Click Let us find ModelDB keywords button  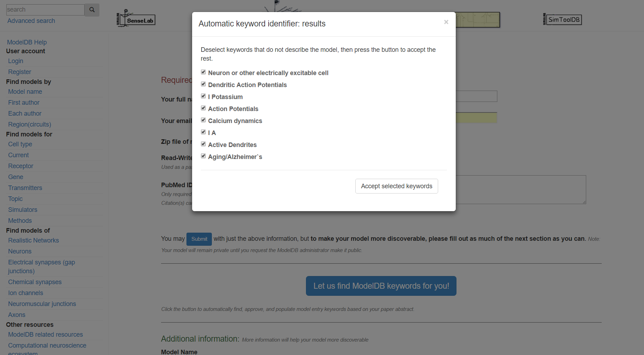(x=381, y=286)
